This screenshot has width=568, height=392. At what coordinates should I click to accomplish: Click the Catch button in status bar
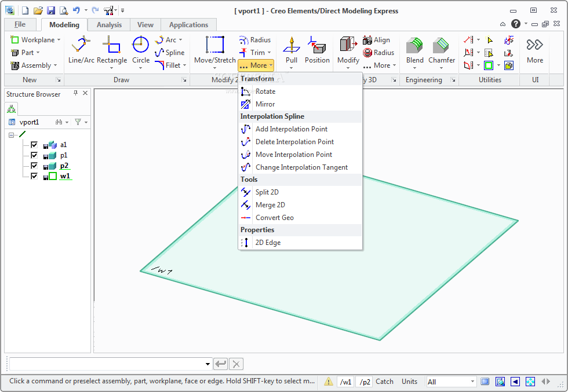click(x=384, y=382)
